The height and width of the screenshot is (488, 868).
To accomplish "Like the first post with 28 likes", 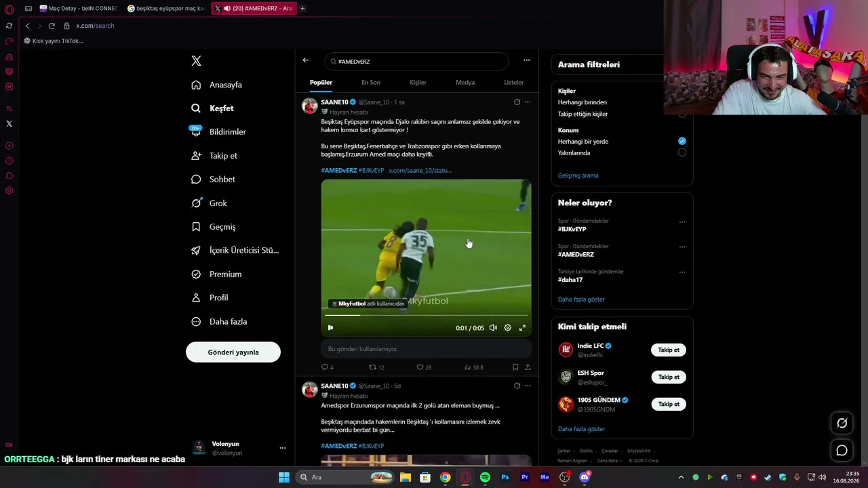I will point(424,367).
